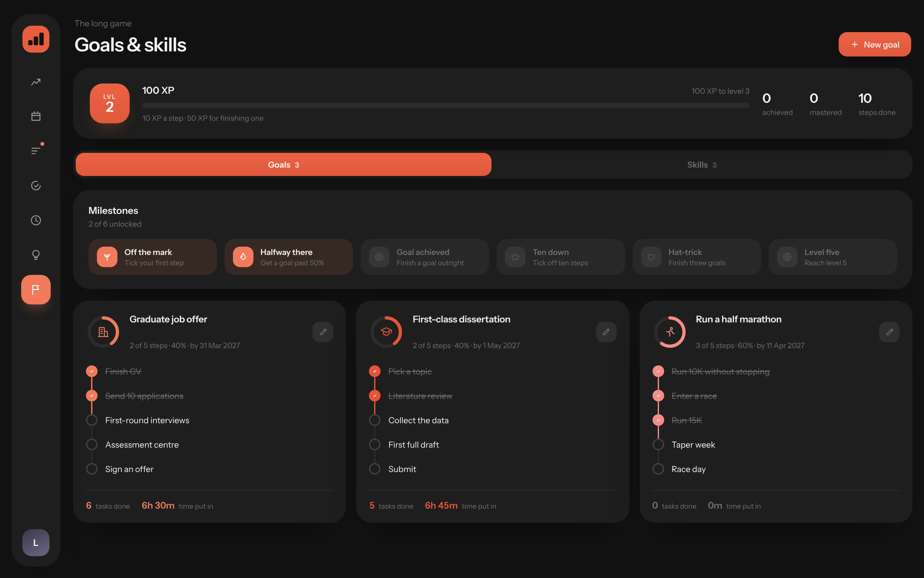Viewport: 924px width, 578px height.
Task: Select the active flag goals icon
Action: click(x=36, y=290)
